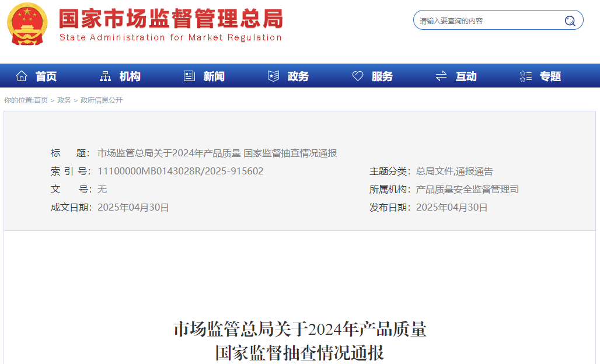Click the newspaper icon beside 新闻
The width and height of the screenshot is (600, 364).
(189, 76)
